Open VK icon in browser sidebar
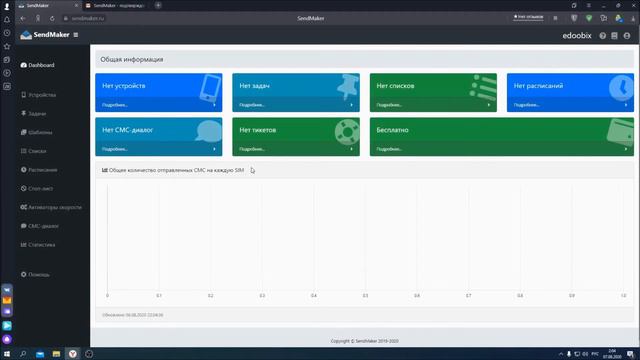640x360 pixels. 7,290
